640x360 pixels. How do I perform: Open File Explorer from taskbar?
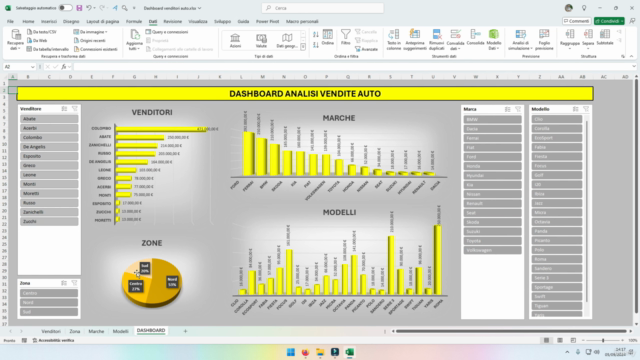coord(320,352)
